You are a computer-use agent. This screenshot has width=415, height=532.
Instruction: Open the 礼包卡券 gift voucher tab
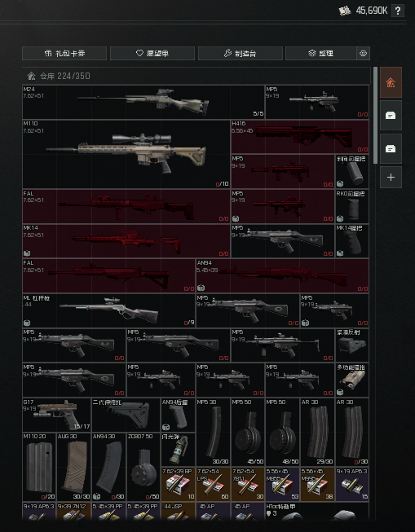(x=64, y=53)
